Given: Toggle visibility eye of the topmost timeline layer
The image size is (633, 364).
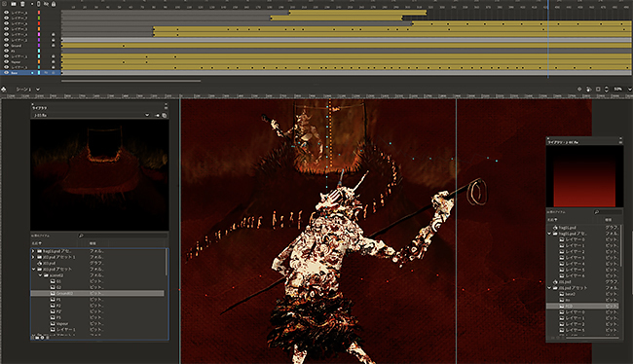Looking at the screenshot, I should pyautogui.click(x=6, y=13).
